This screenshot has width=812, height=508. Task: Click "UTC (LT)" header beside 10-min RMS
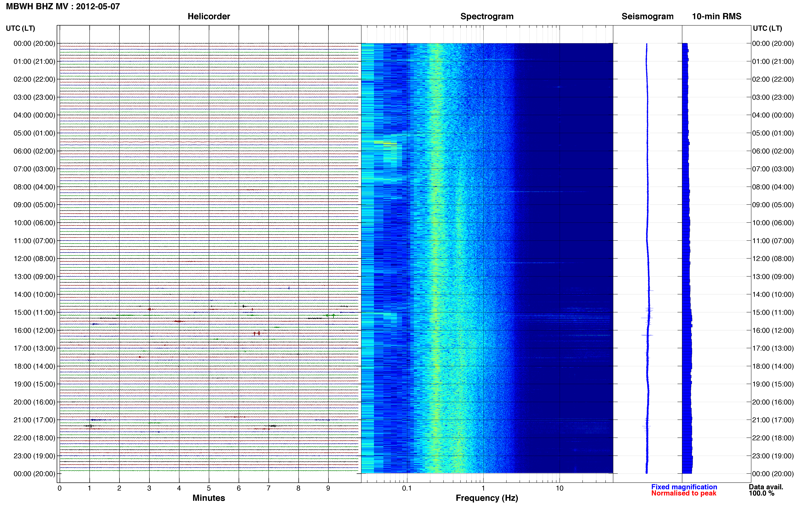coord(767,28)
